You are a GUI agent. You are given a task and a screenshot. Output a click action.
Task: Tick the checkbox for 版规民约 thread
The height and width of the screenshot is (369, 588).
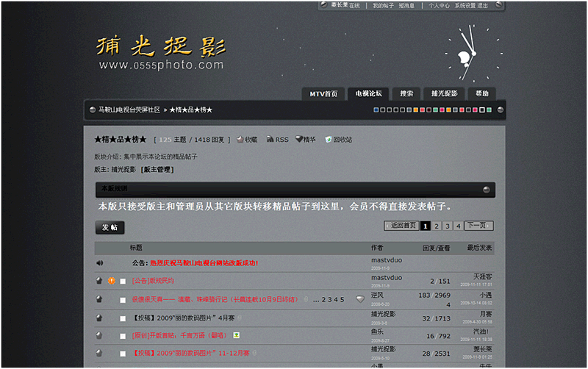(x=123, y=282)
